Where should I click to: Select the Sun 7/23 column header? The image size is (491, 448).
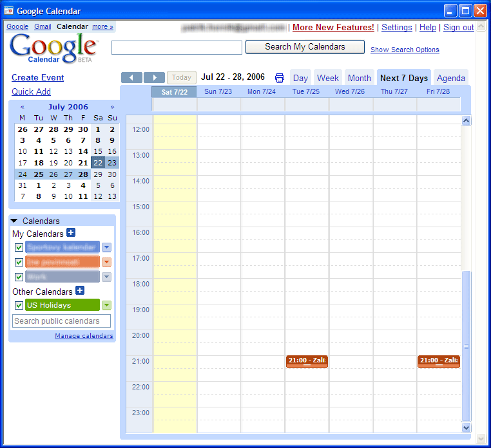click(218, 91)
